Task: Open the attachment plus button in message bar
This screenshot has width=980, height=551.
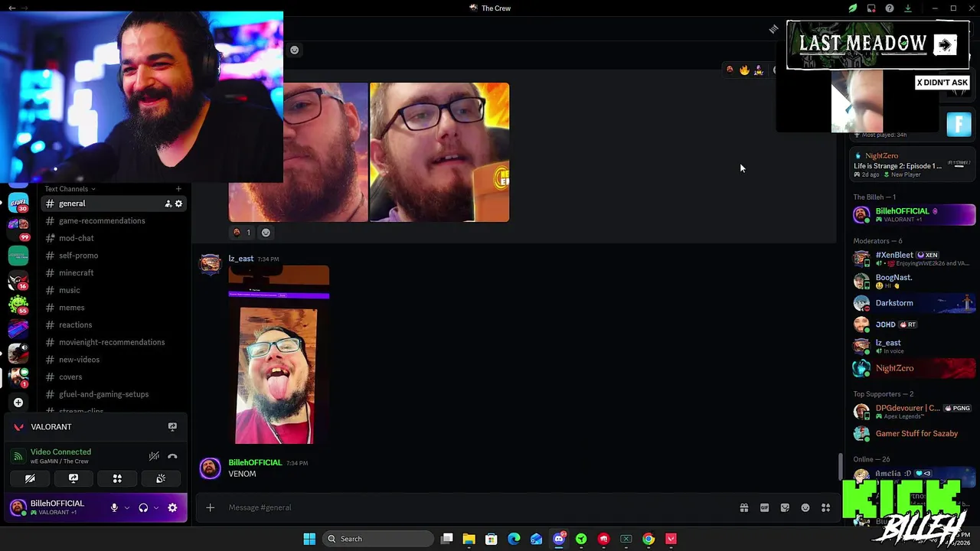Action: 210,507
